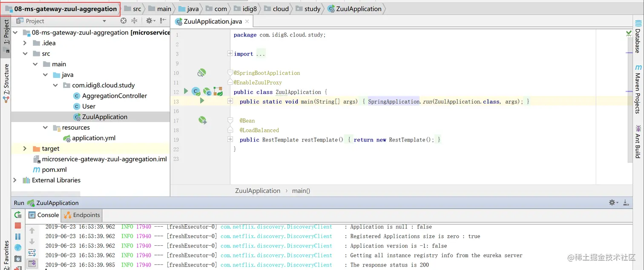Image resolution: width=644 pixels, height=270 pixels.
Task: Collapse the 08-ms-gateway-zuul-aggregation root node
Action: tap(15, 32)
